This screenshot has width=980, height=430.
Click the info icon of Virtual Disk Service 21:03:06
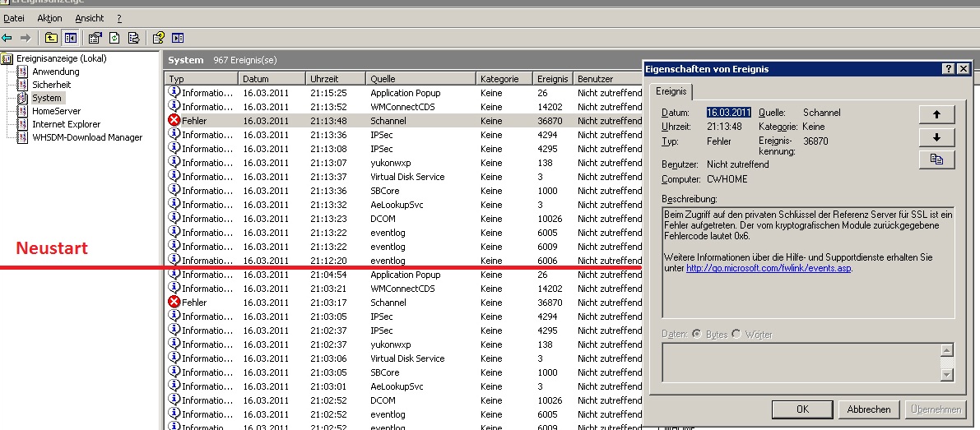(174, 358)
